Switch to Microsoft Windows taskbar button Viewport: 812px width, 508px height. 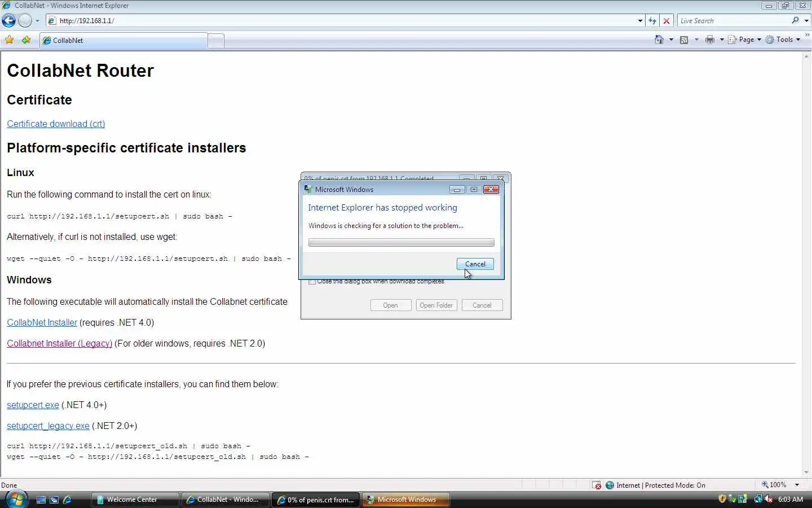(x=406, y=500)
